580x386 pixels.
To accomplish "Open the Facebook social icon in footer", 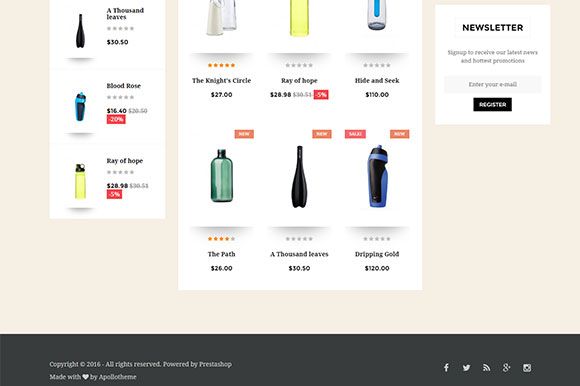I will tap(446, 368).
